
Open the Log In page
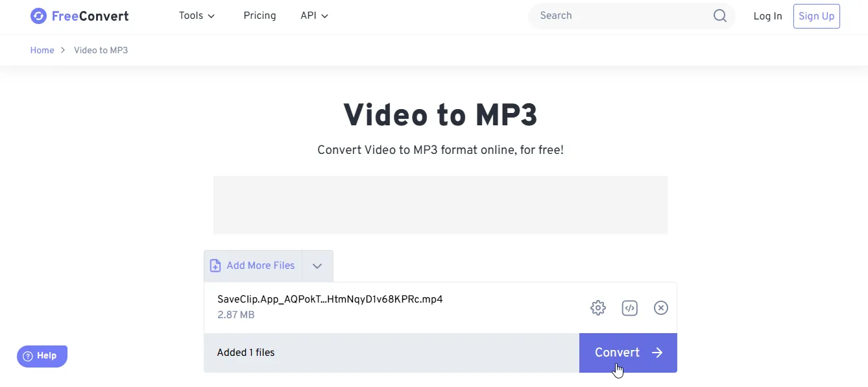(x=767, y=16)
